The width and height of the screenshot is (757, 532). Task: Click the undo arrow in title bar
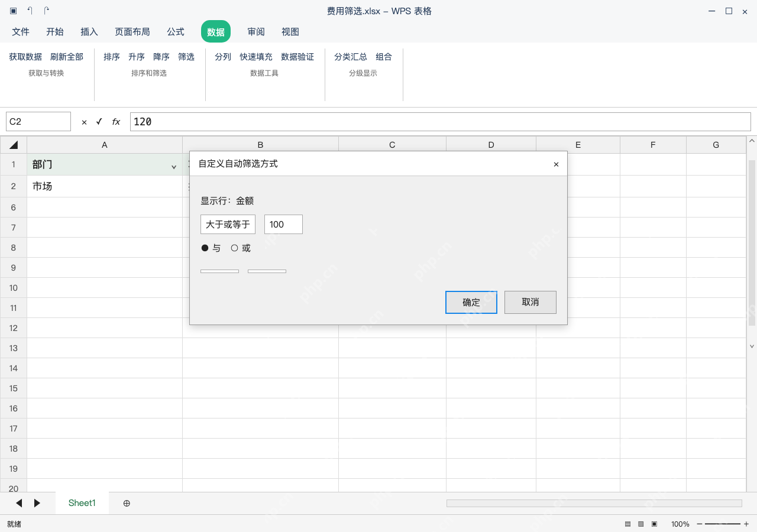coord(30,11)
